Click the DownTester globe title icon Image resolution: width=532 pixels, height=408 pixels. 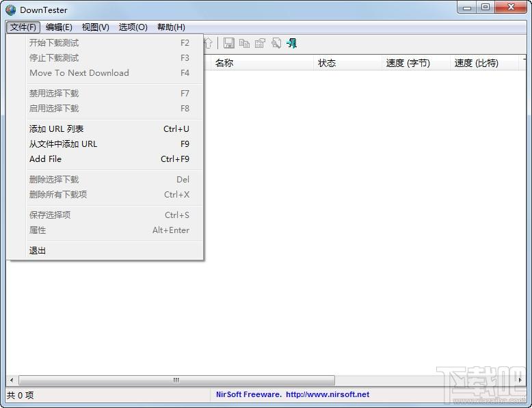pos(10,10)
